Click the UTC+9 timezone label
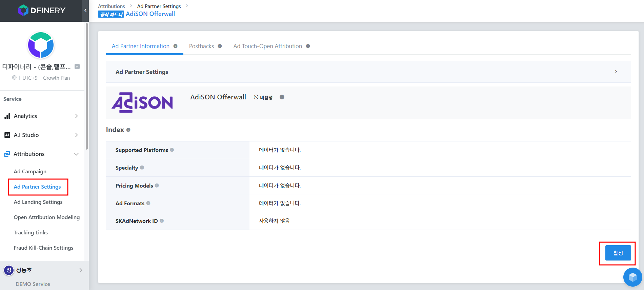The width and height of the screenshot is (644, 290). [30, 78]
